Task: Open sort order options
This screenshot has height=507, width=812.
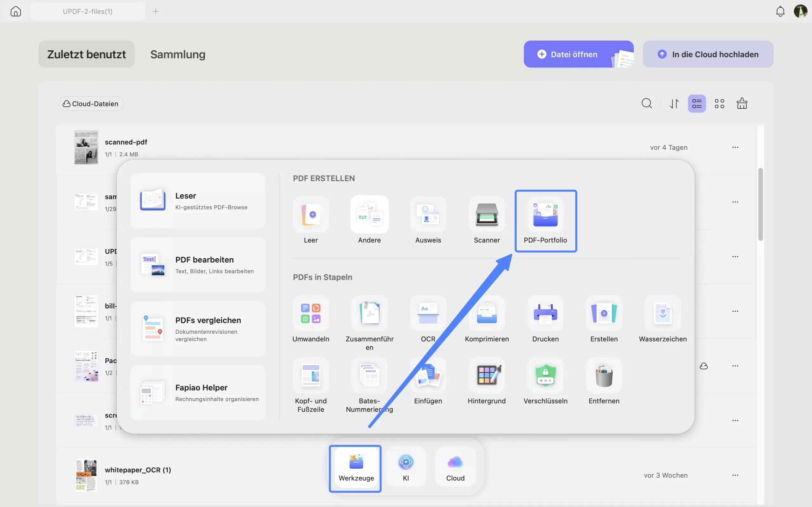Action: coord(674,104)
